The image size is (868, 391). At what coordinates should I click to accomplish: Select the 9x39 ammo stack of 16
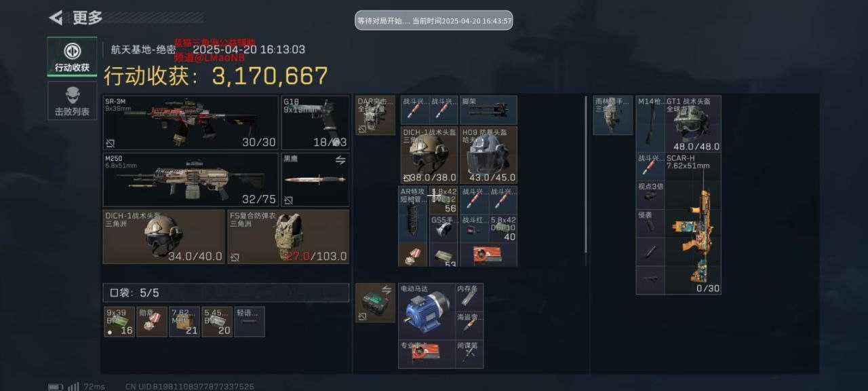(x=119, y=322)
